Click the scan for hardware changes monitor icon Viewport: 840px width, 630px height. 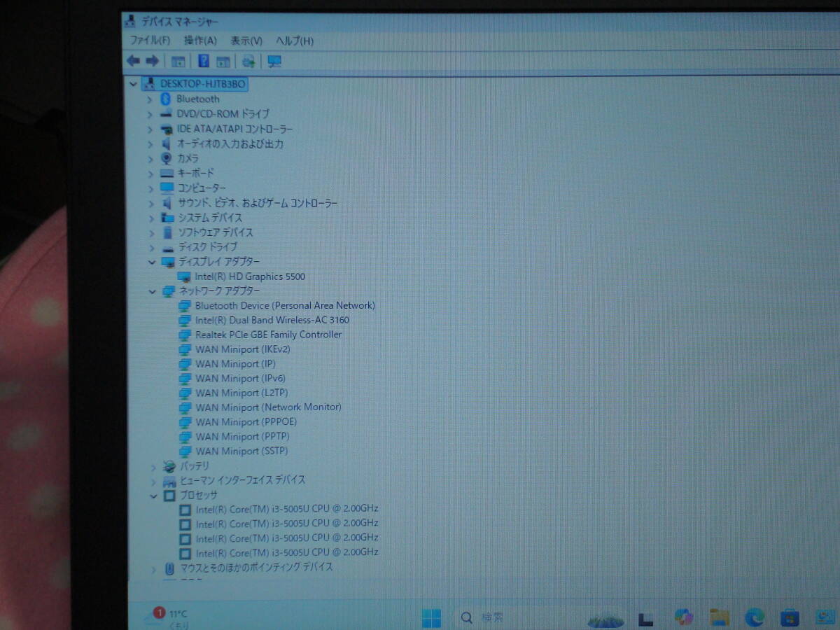[x=274, y=62]
